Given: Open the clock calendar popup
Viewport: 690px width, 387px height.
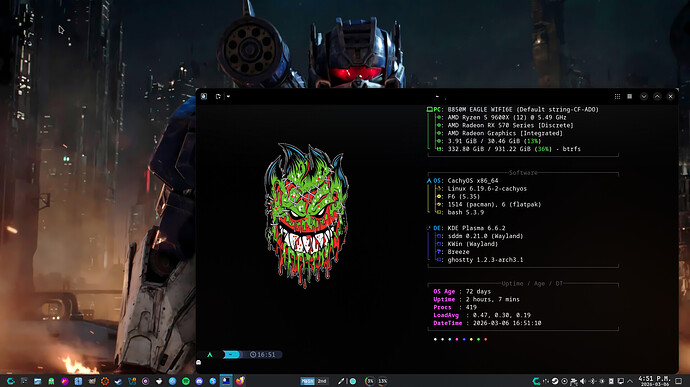Looking at the screenshot, I should tap(655, 381).
